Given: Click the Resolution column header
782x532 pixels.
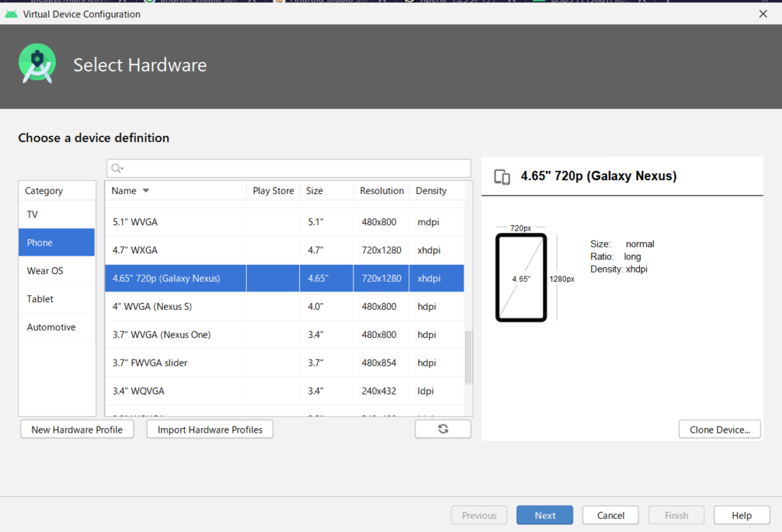Looking at the screenshot, I should pos(382,191).
